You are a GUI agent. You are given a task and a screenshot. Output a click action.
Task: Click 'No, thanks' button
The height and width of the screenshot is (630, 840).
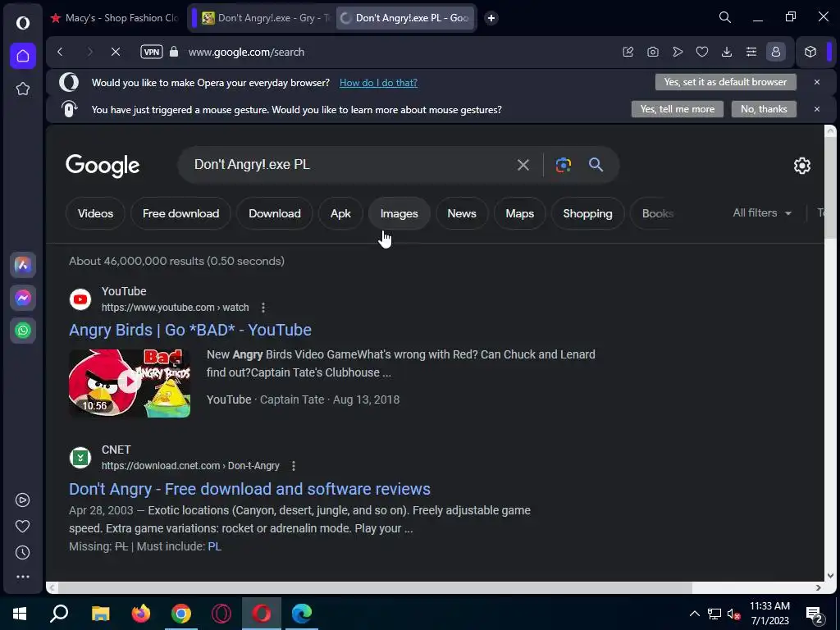[x=764, y=109]
